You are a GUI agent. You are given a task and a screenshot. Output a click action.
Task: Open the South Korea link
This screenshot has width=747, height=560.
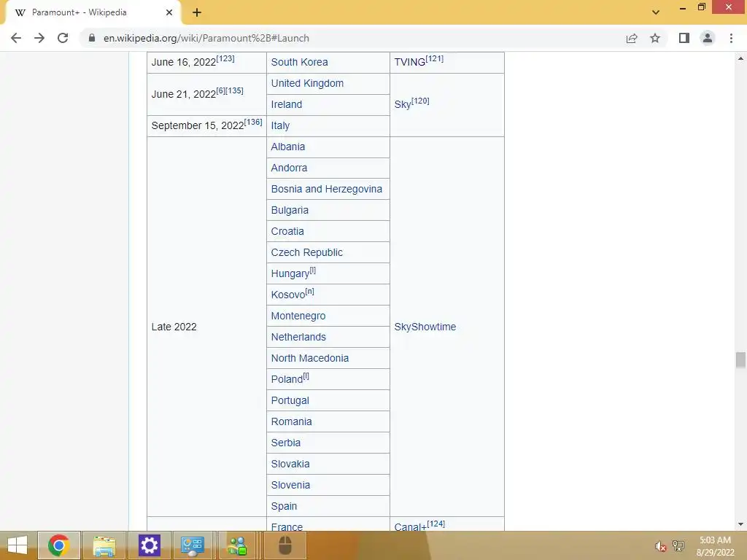pos(299,62)
